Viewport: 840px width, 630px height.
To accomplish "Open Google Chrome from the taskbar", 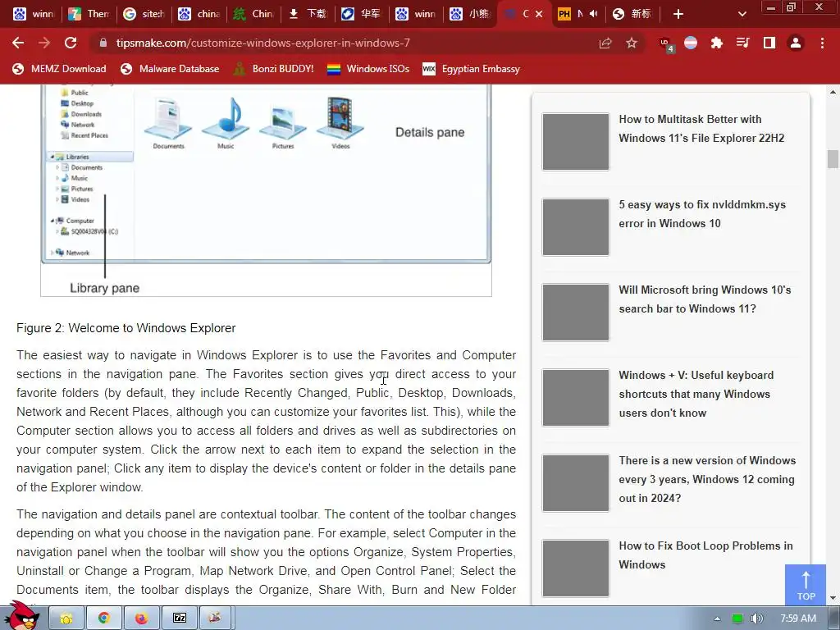I will 103,619.
